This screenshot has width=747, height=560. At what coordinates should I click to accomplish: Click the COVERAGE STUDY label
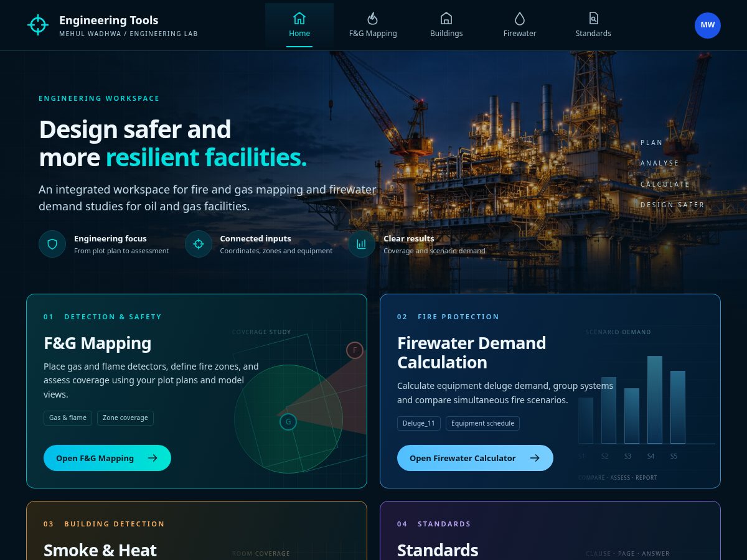tap(261, 332)
